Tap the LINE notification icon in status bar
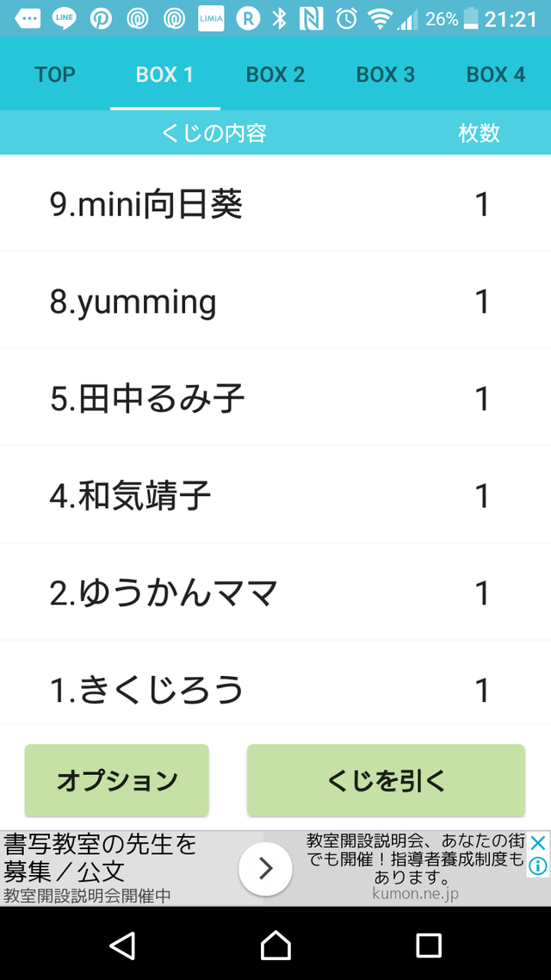The image size is (551, 980). [64, 19]
